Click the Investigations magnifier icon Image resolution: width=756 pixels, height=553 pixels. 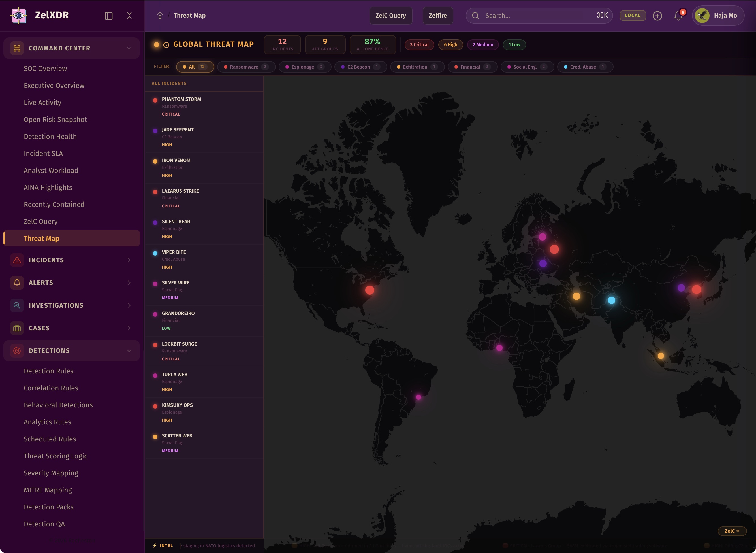click(17, 305)
